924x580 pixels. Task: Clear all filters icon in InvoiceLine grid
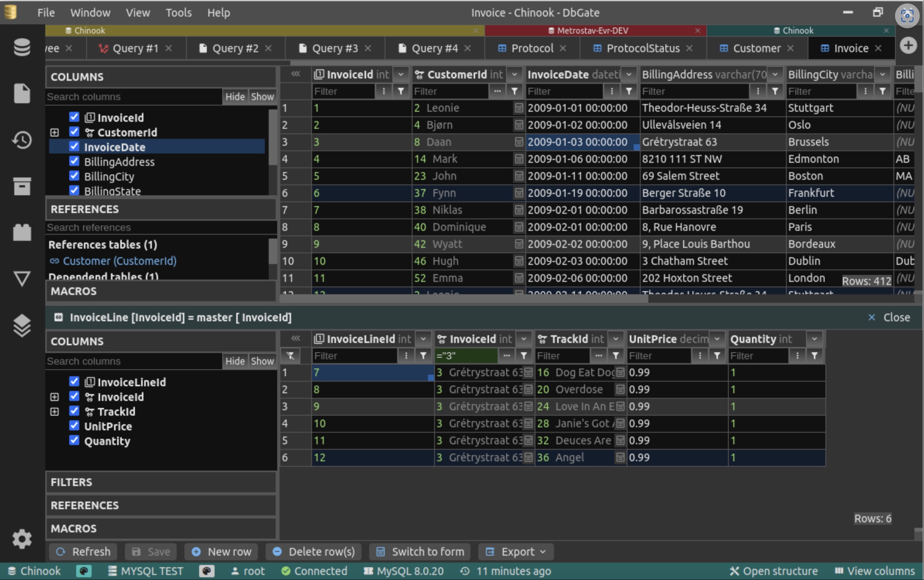291,356
